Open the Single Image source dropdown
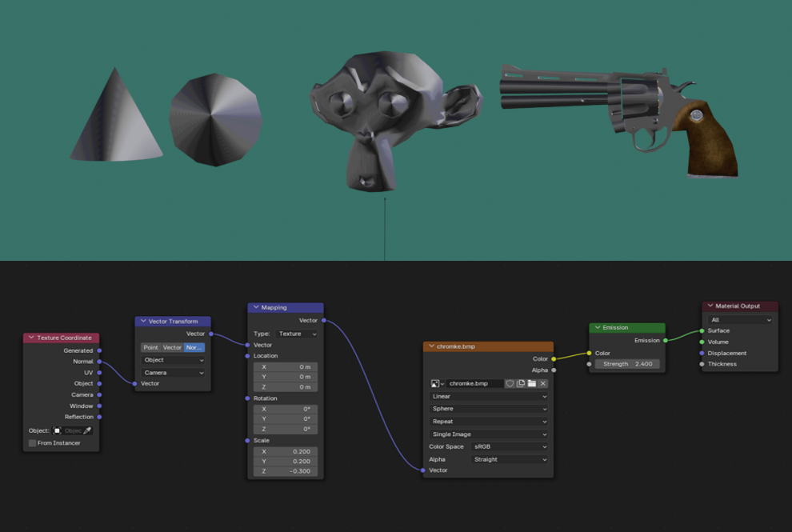The width and height of the screenshot is (792, 532). click(x=489, y=434)
